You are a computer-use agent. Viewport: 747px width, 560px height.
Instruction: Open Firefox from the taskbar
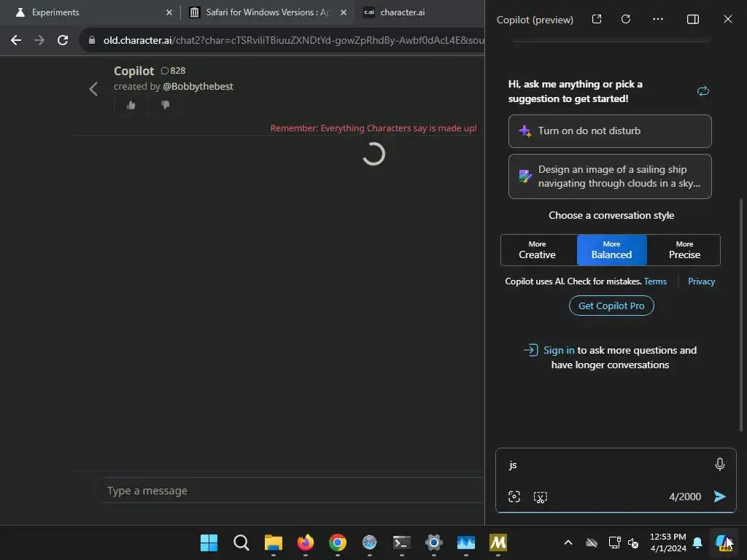tap(306, 542)
